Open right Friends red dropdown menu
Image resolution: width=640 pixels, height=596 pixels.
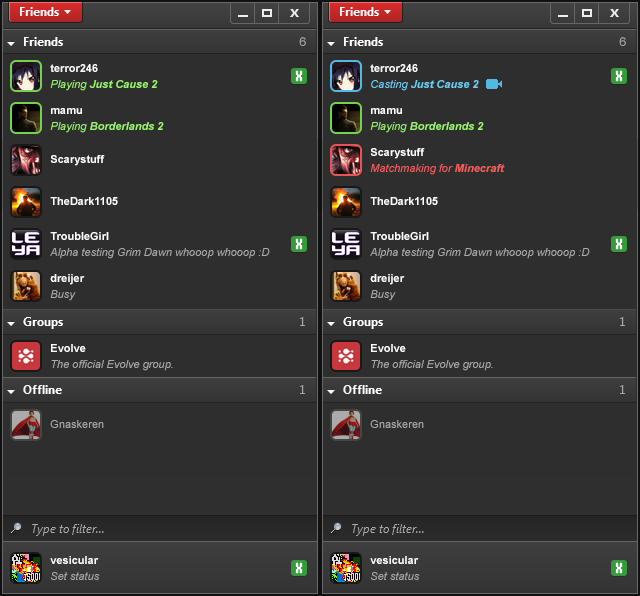(x=365, y=12)
